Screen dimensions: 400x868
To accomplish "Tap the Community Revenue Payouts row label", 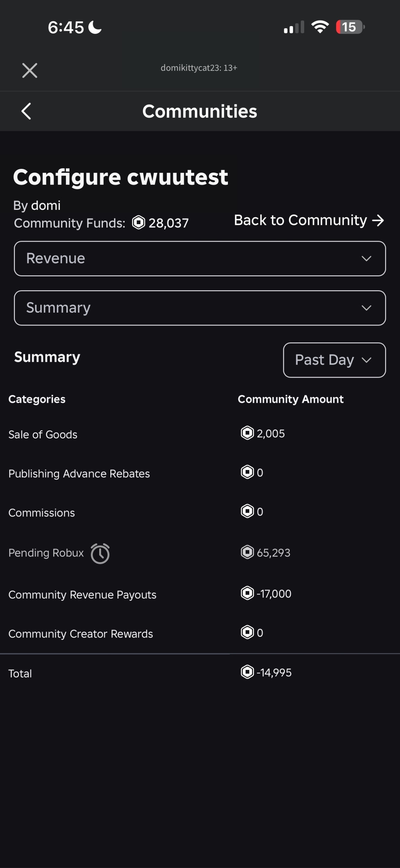I will (x=82, y=594).
